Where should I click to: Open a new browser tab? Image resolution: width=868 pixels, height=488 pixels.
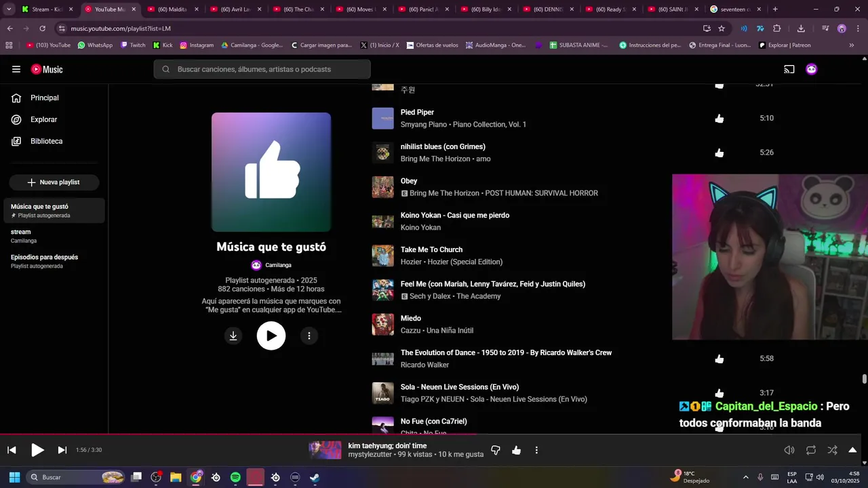[x=775, y=9]
